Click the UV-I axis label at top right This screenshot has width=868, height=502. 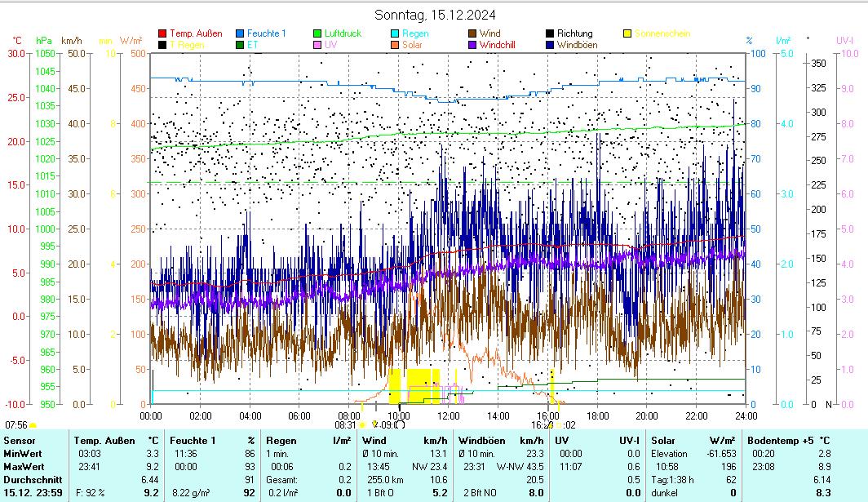tap(844, 40)
